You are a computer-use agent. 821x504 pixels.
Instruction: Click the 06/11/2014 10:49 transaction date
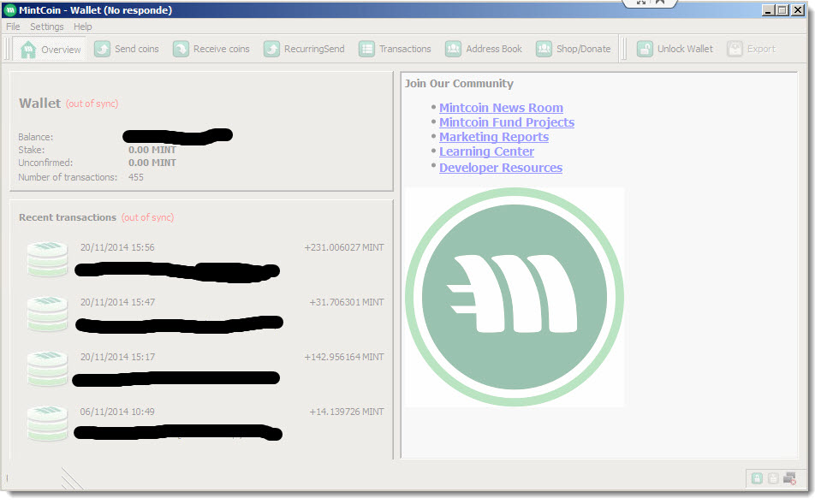click(x=117, y=412)
